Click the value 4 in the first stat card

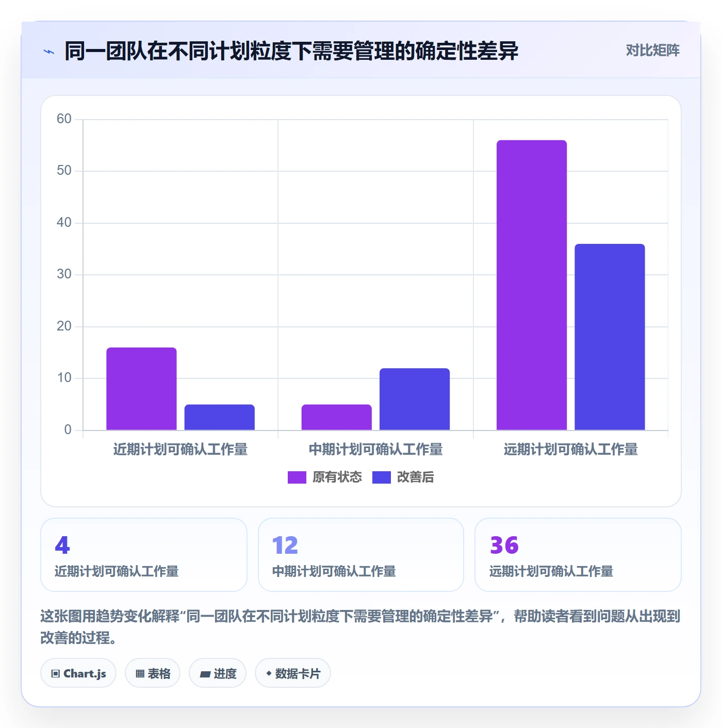[x=62, y=545]
